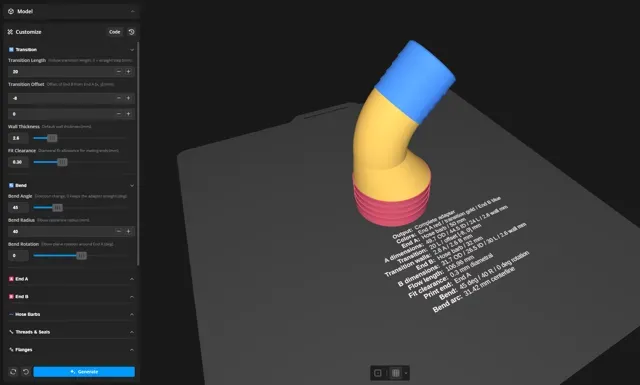Image resolution: width=640 pixels, height=385 pixels.
Task: Click the Hose Barbs section icon
Action: coord(11,314)
